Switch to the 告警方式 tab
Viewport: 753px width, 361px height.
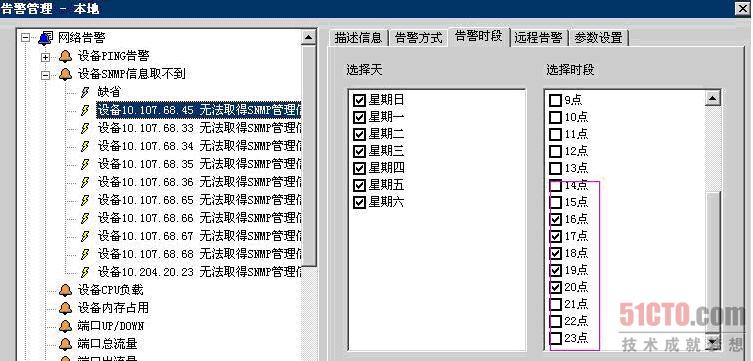[418, 38]
